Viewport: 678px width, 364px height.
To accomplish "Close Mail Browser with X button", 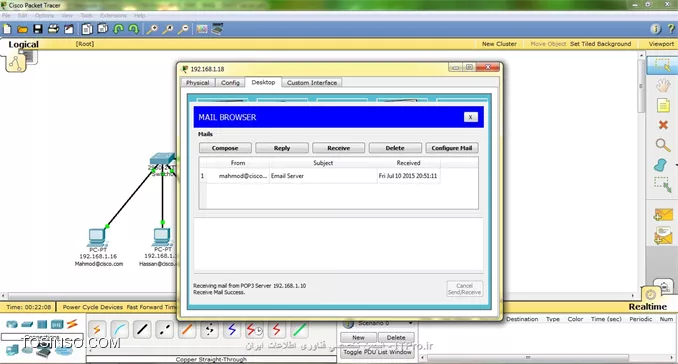I will [x=470, y=117].
